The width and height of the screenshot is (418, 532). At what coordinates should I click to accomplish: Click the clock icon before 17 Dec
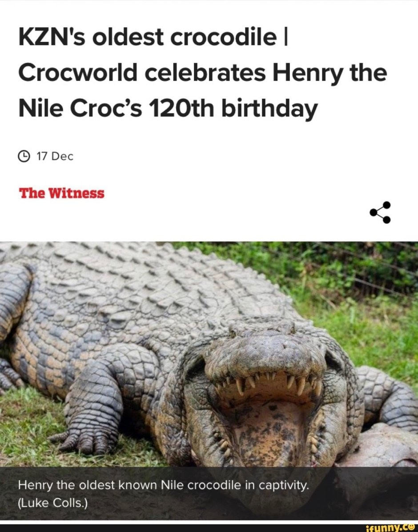pos(24,157)
